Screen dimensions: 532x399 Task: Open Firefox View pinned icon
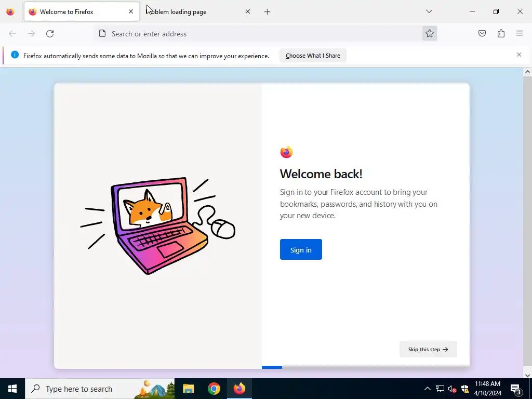[x=10, y=12]
